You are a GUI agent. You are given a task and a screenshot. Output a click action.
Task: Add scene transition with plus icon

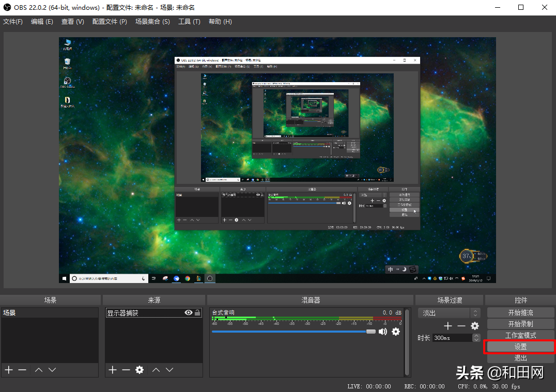pos(448,326)
